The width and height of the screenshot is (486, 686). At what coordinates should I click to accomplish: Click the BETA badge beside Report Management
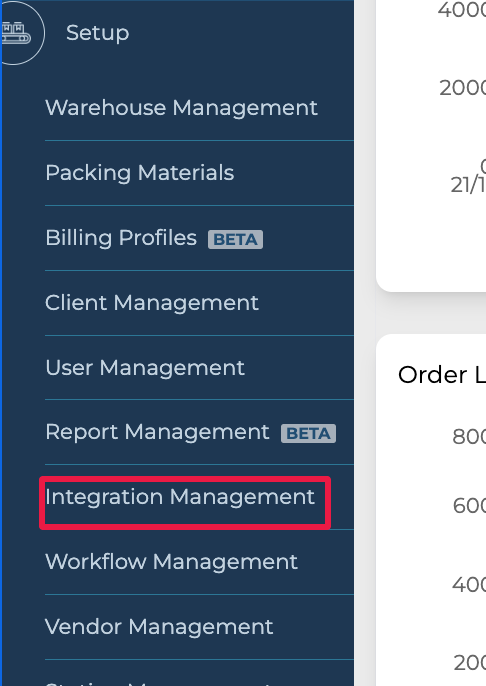click(x=308, y=434)
